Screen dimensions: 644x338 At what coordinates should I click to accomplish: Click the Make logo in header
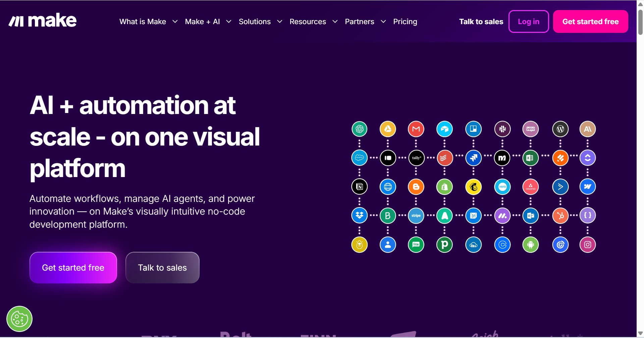43,21
